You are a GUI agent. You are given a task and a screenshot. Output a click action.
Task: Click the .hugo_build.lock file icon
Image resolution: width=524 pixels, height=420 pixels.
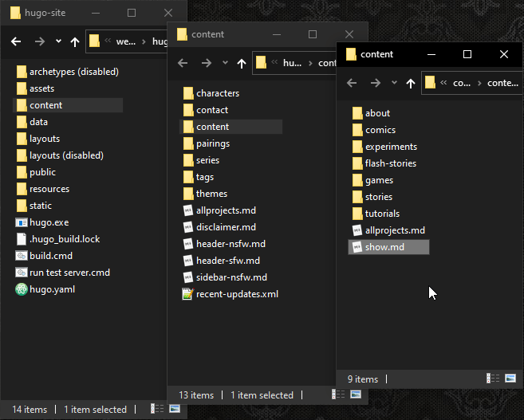[x=22, y=239]
